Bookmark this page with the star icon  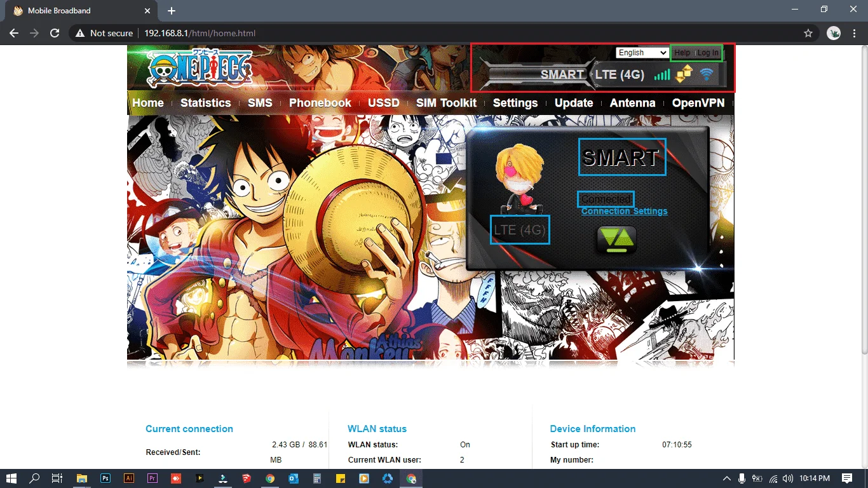coord(808,33)
